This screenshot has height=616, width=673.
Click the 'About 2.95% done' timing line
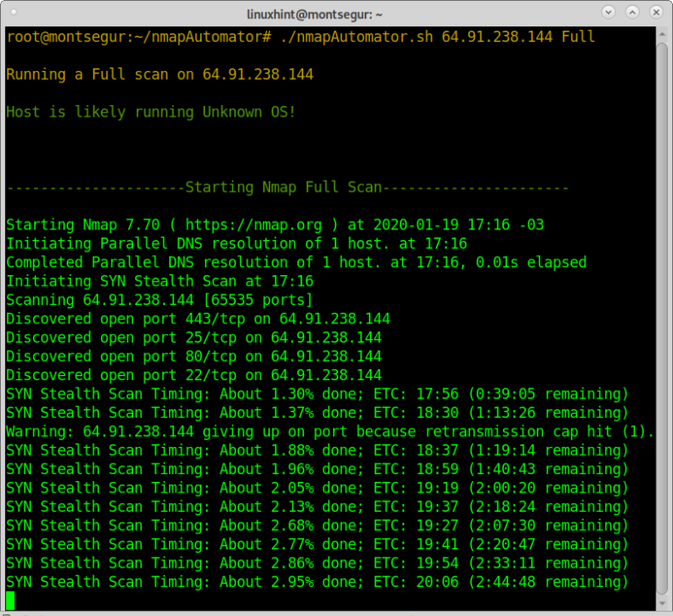coord(317,582)
